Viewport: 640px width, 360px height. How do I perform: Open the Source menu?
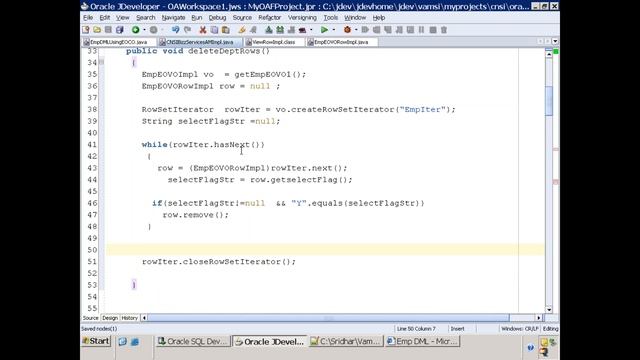click(242, 18)
